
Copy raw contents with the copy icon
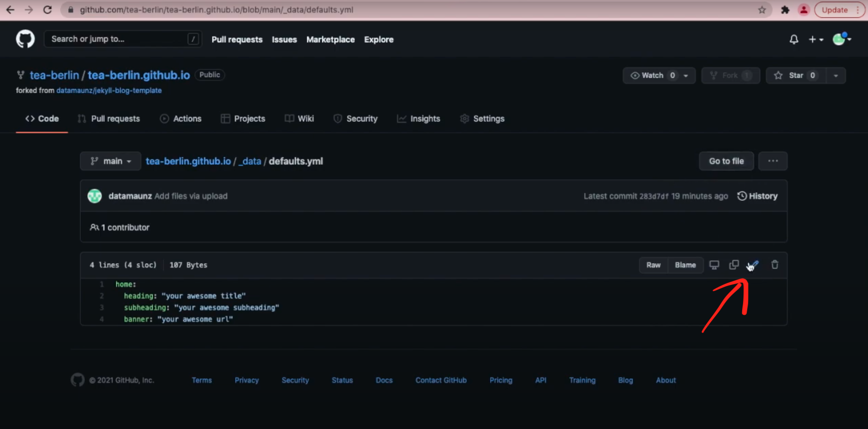(734, 265)
